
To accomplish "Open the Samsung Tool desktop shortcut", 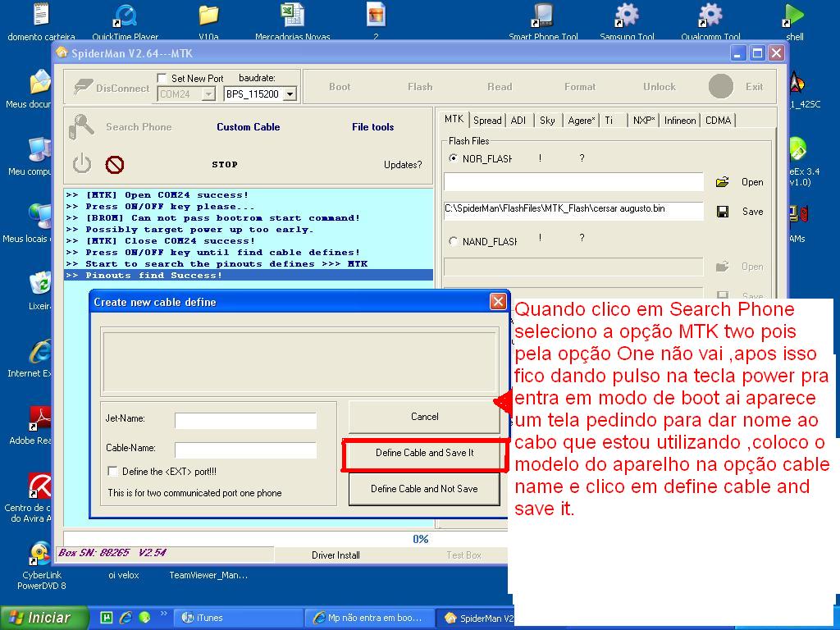I will [627, 16].
